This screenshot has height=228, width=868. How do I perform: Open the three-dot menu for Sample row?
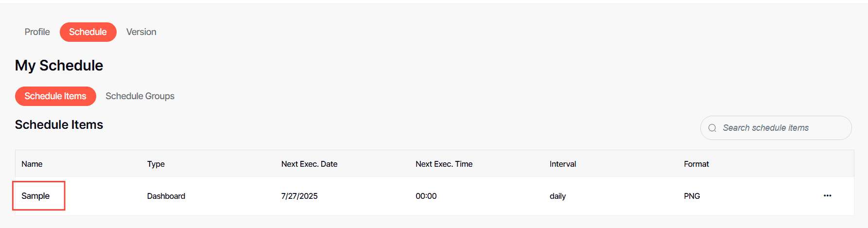tap(827, 196)
